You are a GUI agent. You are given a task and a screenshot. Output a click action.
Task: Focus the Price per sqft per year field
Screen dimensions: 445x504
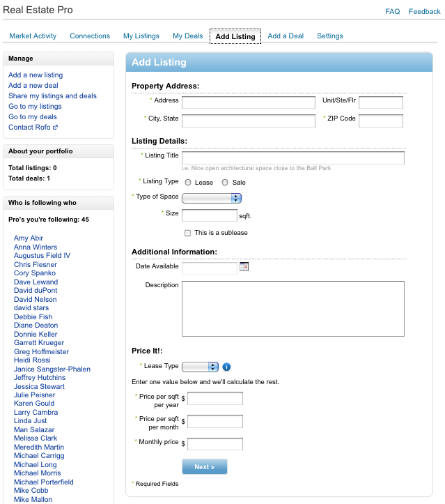[x=215, y=398]
